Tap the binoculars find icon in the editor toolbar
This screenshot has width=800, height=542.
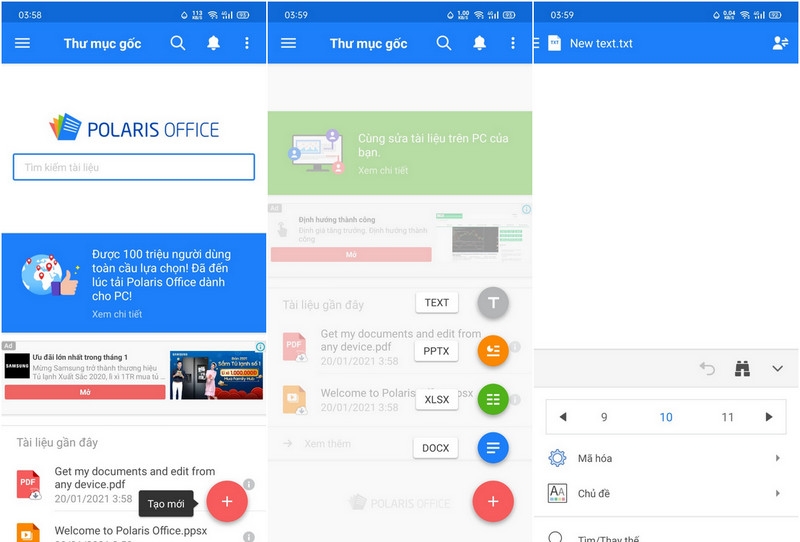[742, 368]
